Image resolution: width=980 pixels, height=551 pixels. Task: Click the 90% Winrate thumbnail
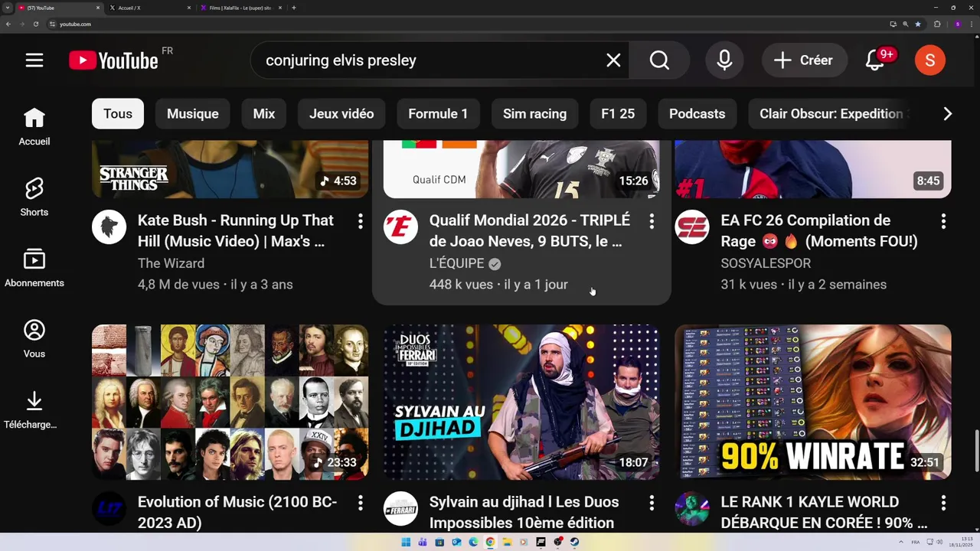click(x=813, y=402)
